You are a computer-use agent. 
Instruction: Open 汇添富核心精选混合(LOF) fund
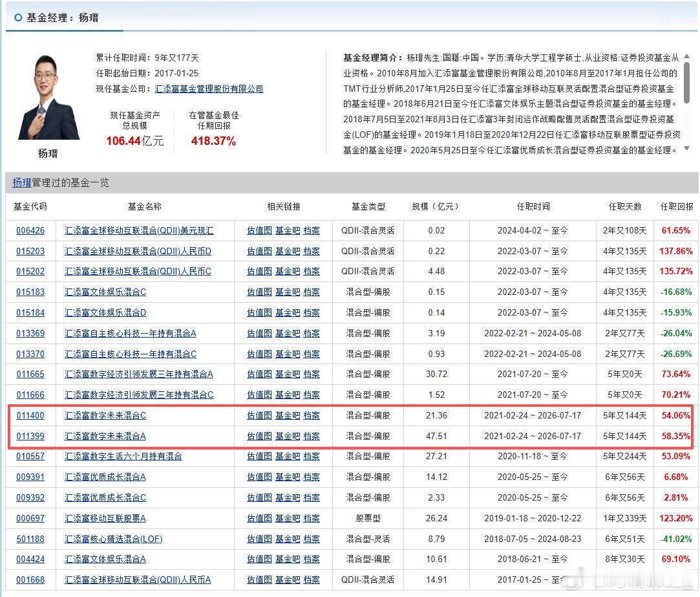113,539
